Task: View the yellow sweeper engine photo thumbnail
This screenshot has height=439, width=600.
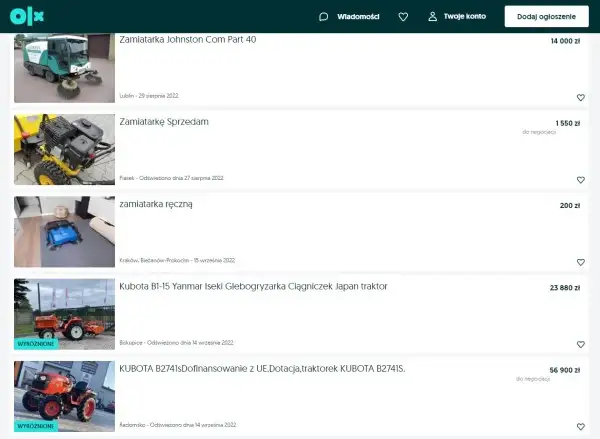Action: (x=64, y=149)
